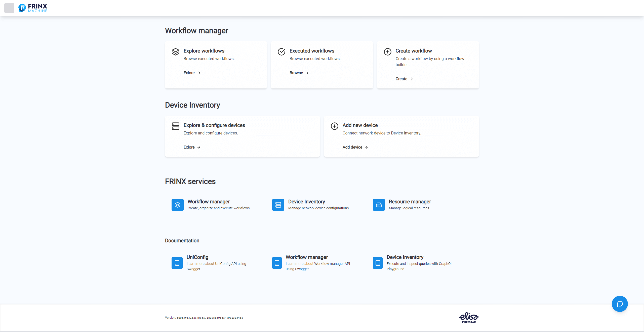The width and height of the screenshot is (644, 332).
Task: Click Executed workflows Browse arrow link
Action: coord(299,72)
